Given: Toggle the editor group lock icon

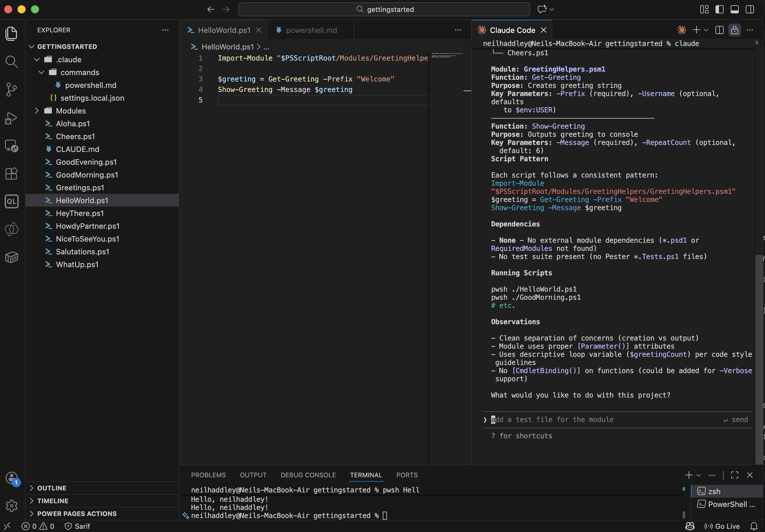Looking at the screenshot, I should pyautogui.click(x=734, y=30).
